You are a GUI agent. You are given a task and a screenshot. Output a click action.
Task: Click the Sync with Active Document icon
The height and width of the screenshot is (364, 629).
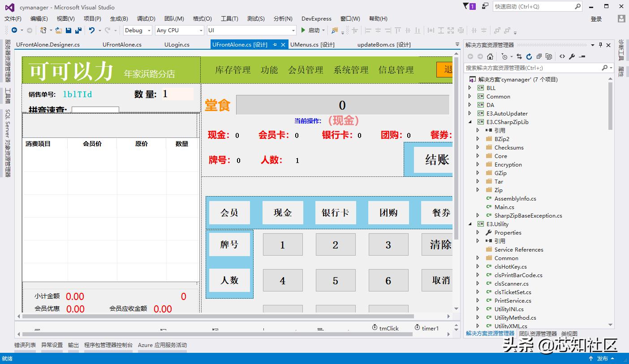519,56
